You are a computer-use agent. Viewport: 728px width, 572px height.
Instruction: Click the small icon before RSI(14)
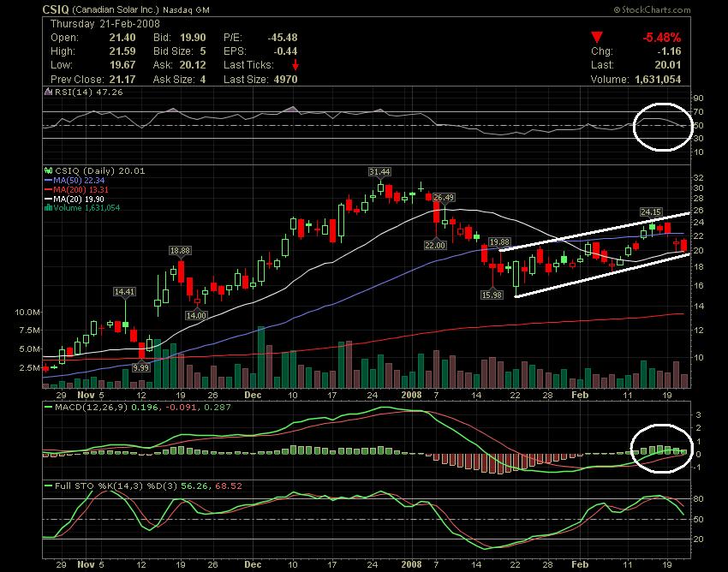(48, 92)
